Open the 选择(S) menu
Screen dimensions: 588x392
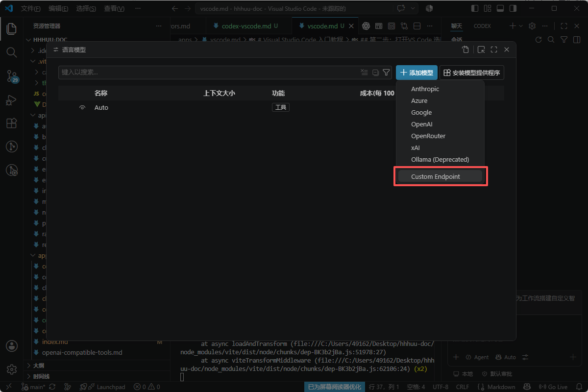[x=86, y=8]
